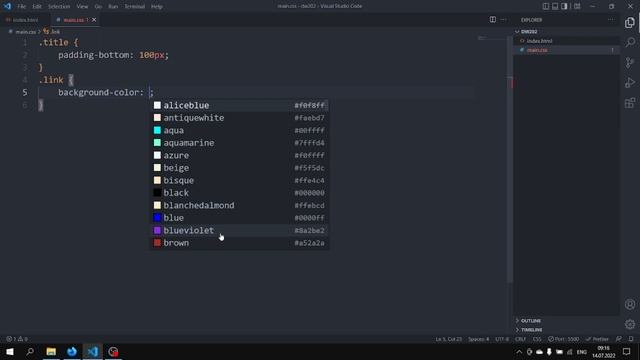This screenshot has height=360, width=640.
Task: Open the Explorer view in activity bar
Action: pos(630,23)
